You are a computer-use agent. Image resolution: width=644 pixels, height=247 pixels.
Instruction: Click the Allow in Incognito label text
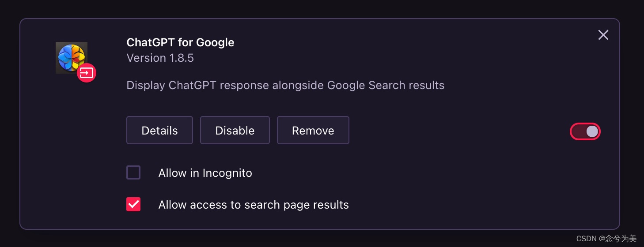point(205,173)
